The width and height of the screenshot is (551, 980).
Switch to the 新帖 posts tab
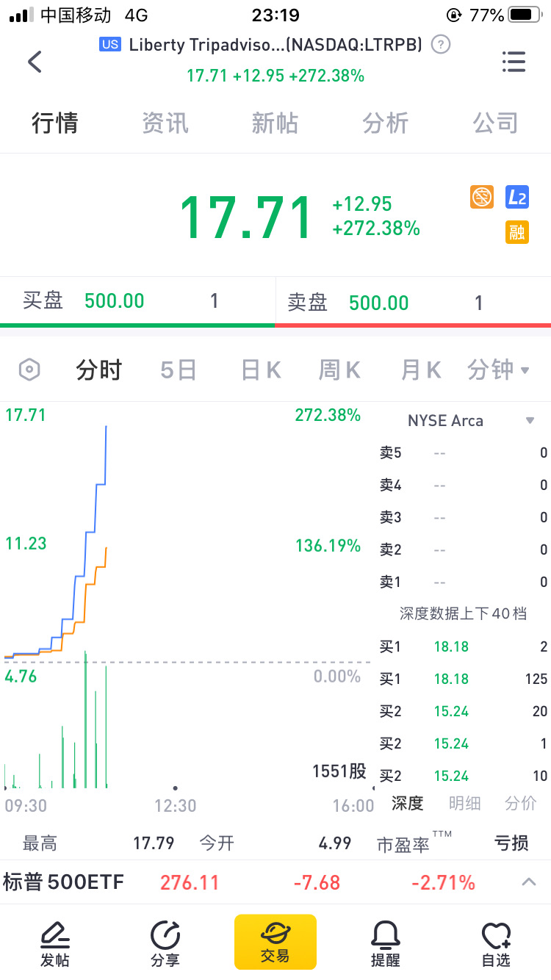(275, 123)
